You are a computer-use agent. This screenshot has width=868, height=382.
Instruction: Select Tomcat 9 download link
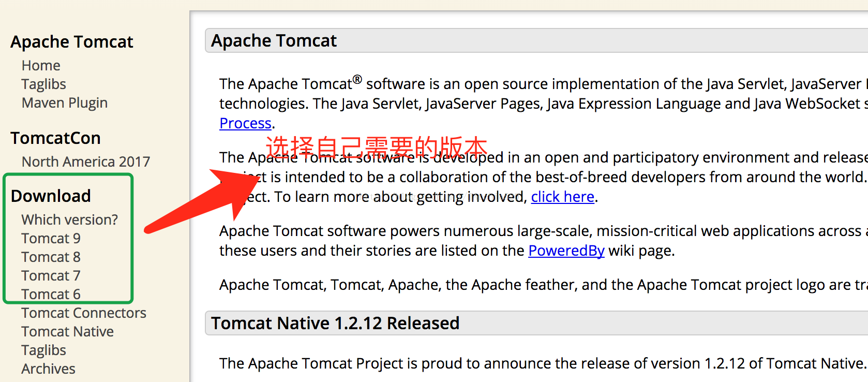pyautogui.click(x=51, y=239)
